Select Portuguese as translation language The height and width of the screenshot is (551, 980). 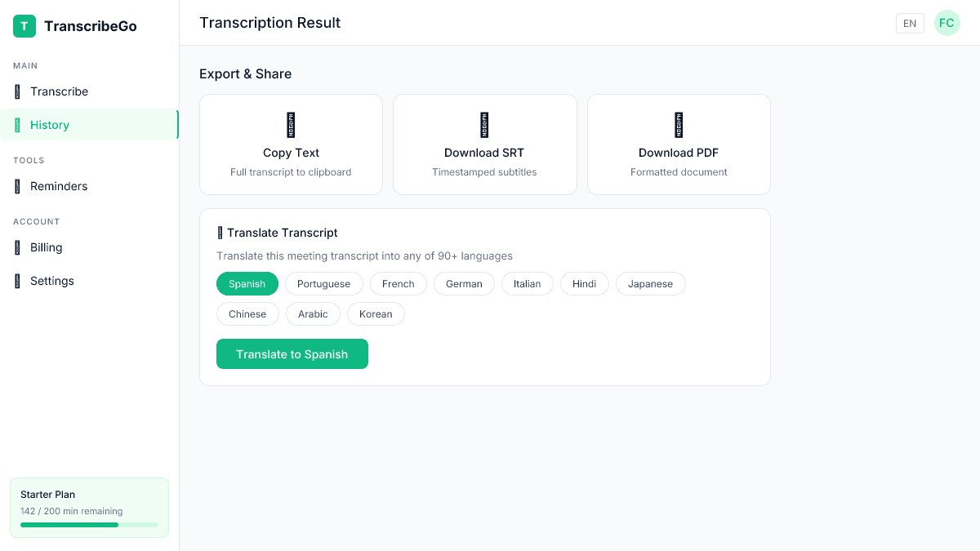point(323,283)
